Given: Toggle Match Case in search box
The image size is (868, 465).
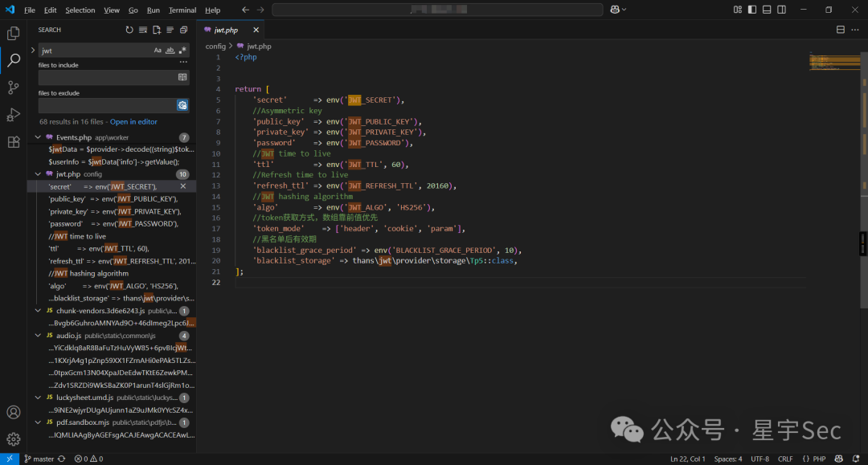Looking at the screenshot, I should (158, 51).
